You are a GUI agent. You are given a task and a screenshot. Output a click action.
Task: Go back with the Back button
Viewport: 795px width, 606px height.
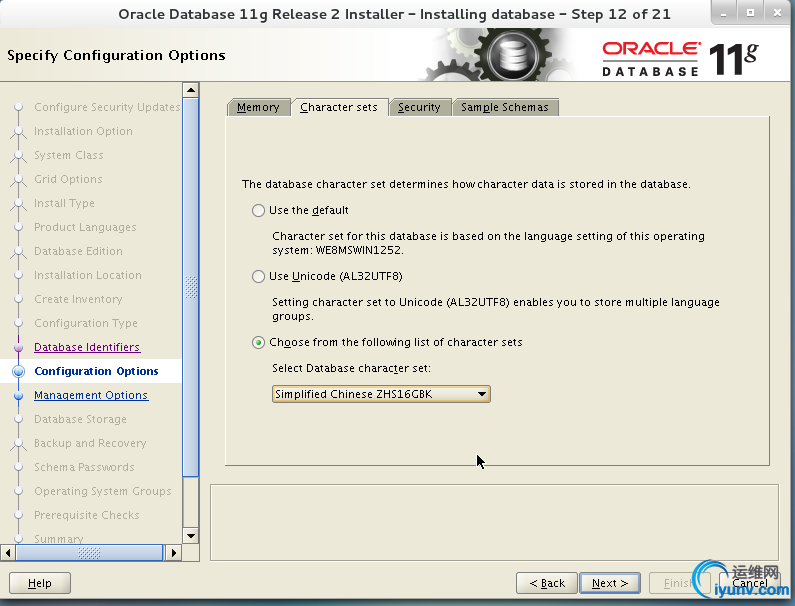pyautogui.click(x=547, y=583)
